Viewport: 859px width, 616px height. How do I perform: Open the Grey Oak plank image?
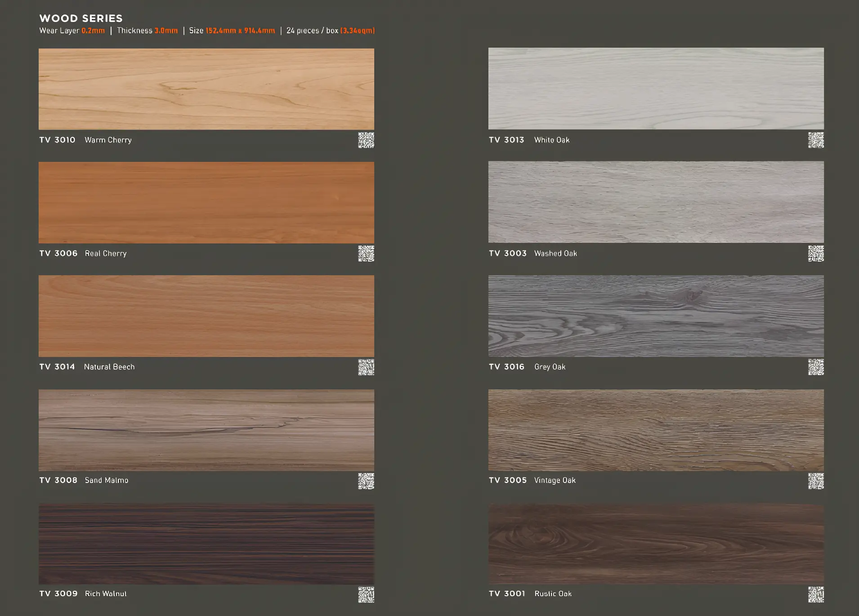click(656, 316)
